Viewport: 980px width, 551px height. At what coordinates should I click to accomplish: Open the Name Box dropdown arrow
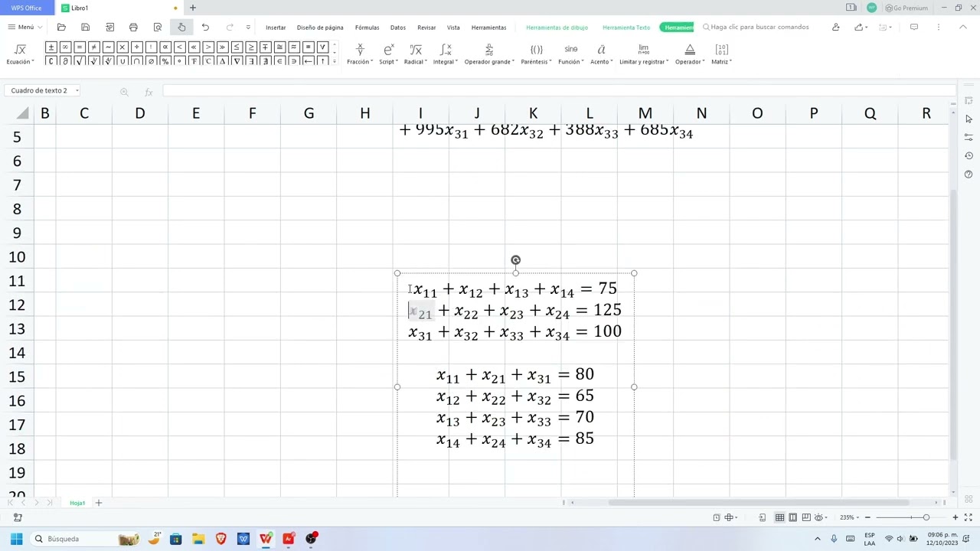(x=77, y=90)
